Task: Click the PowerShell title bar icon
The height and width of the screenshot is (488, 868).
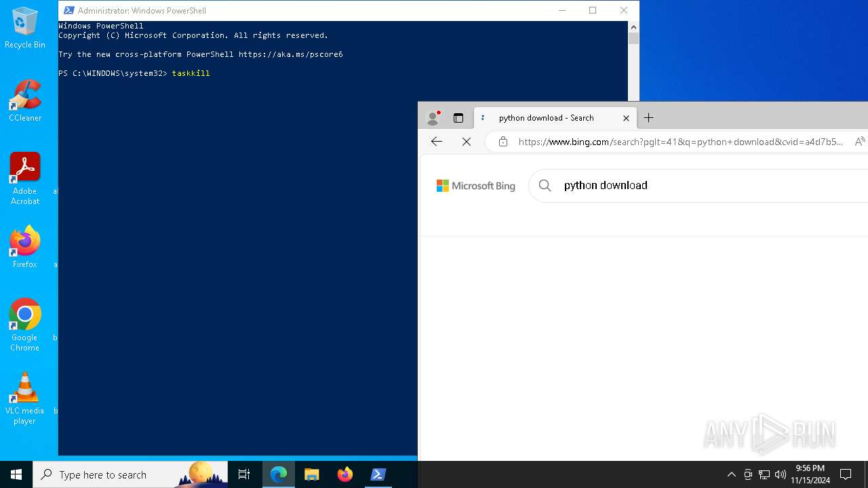Action: pos(68,10)
